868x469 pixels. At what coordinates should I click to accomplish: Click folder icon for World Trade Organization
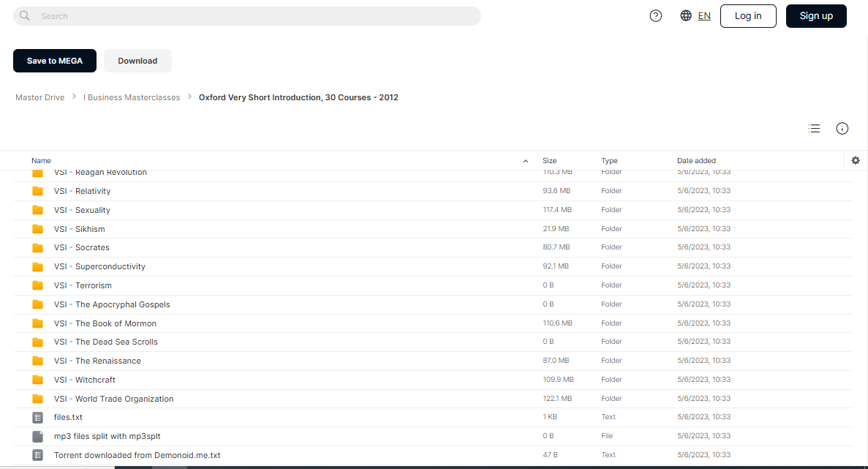pyautogui.click(x=37, y=398)
